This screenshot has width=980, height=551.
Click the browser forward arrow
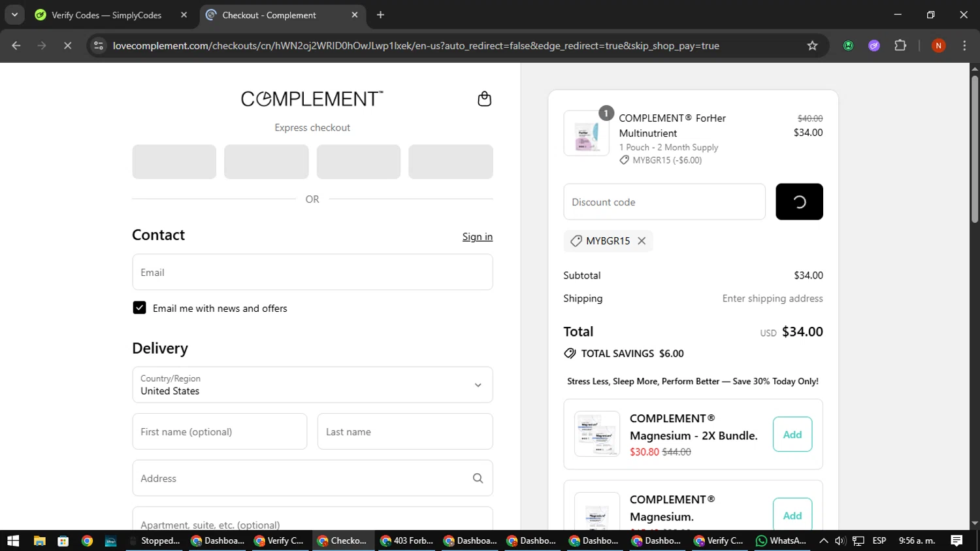(x=42, y=46)
